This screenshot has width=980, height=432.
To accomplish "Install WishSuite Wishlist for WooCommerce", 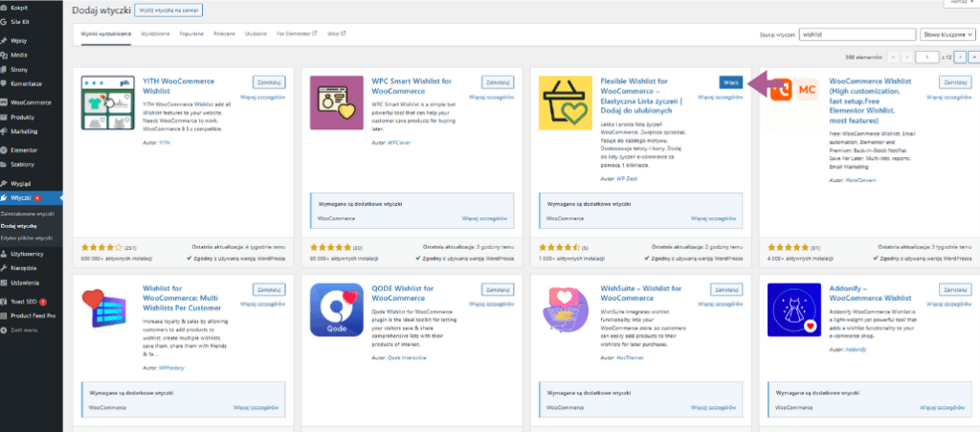I will coord(727,289).
